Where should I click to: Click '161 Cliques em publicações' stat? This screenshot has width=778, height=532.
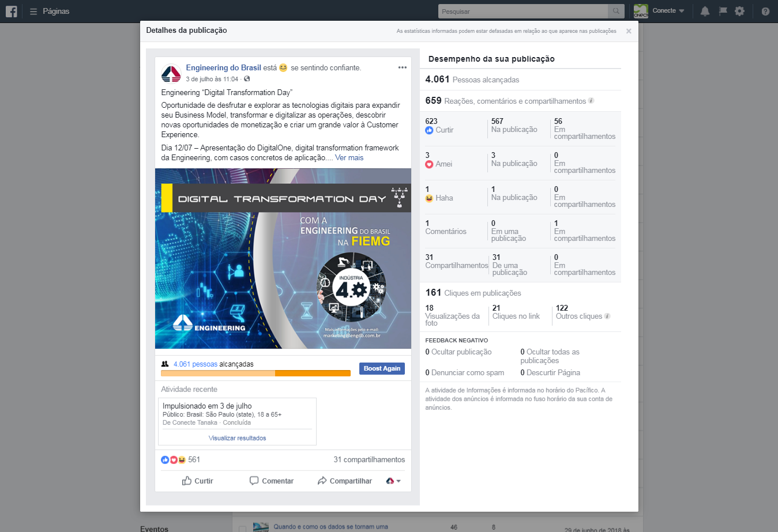tap(473, 293)
